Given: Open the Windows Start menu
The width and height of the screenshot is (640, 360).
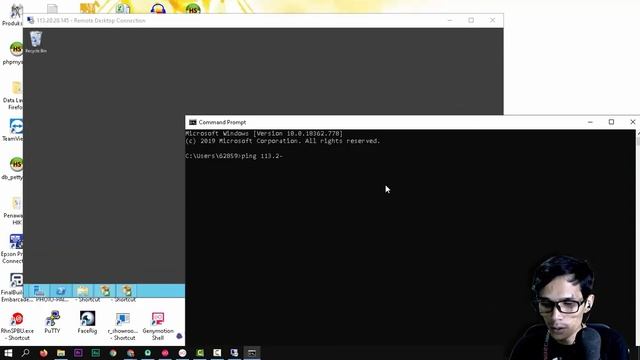Looking at the screenshot, I should click(x=8, y=353).
